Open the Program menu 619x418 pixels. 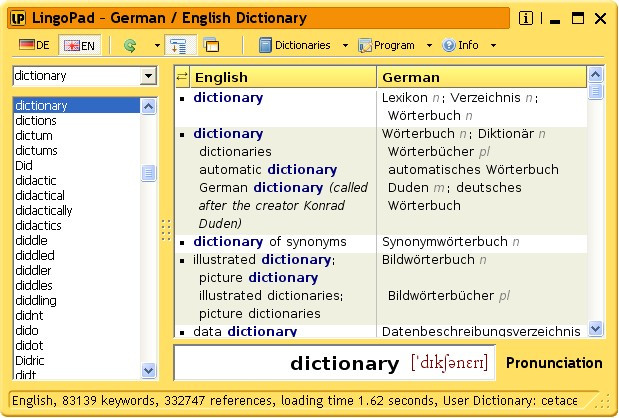[386, 45]
